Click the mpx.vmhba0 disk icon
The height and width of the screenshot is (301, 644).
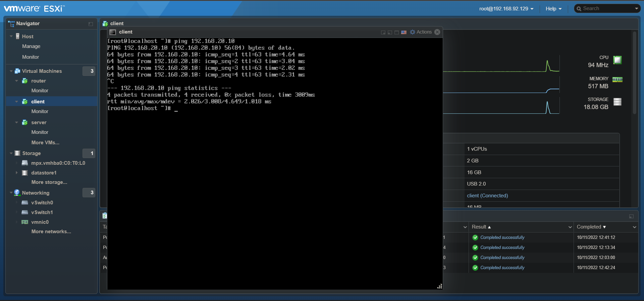(x=25, y=163)
